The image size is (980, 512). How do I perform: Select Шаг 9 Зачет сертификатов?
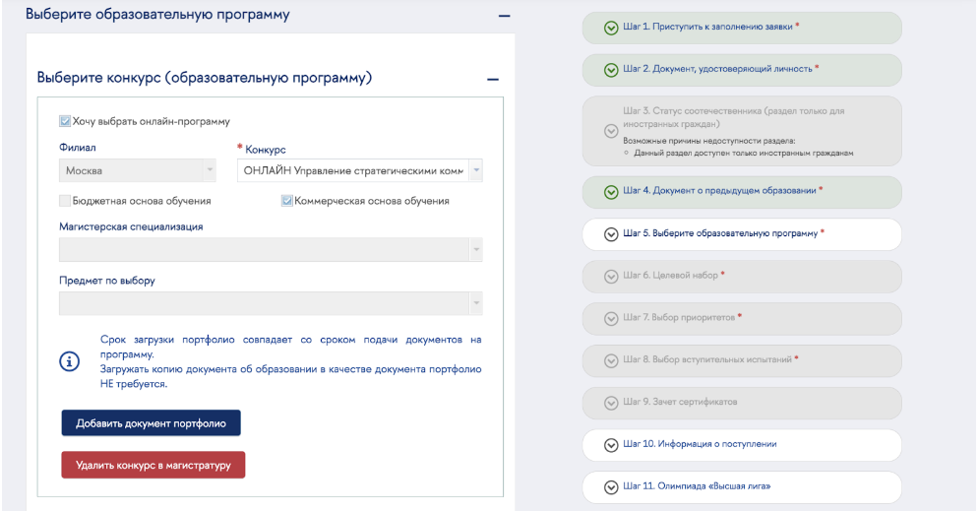(742, 404)
